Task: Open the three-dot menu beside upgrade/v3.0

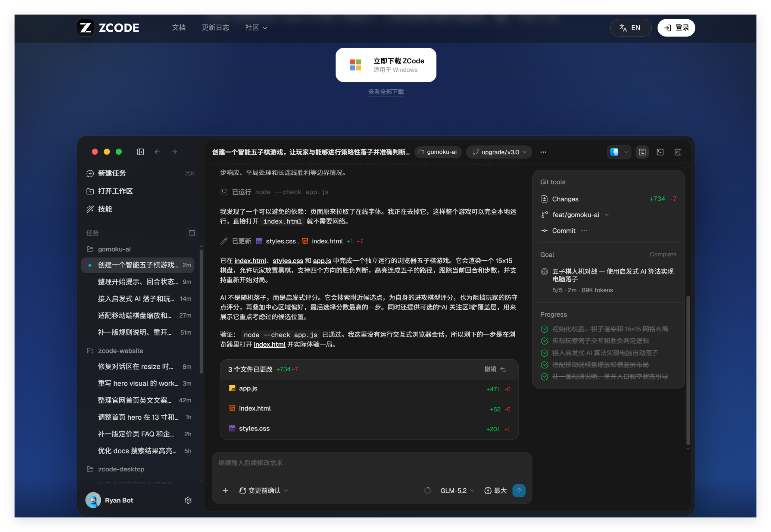Action: (x=543, y=152)
